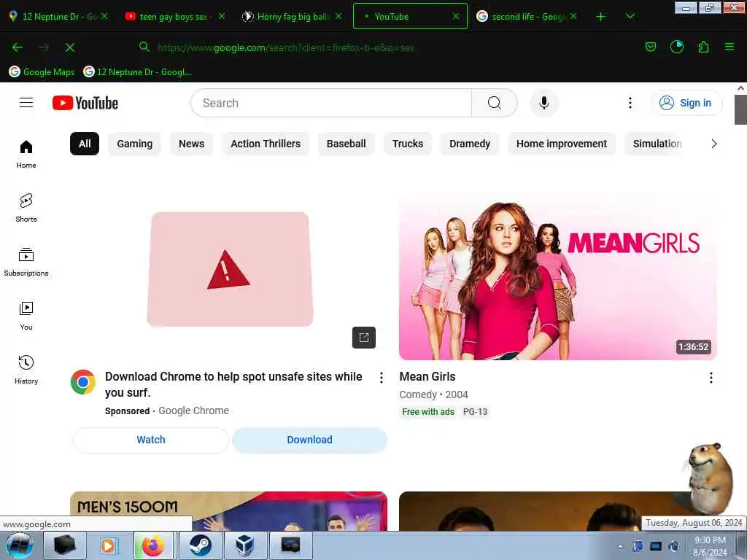Select the Home improvement filter chip
747x560 pixels.
coord(561,144)
